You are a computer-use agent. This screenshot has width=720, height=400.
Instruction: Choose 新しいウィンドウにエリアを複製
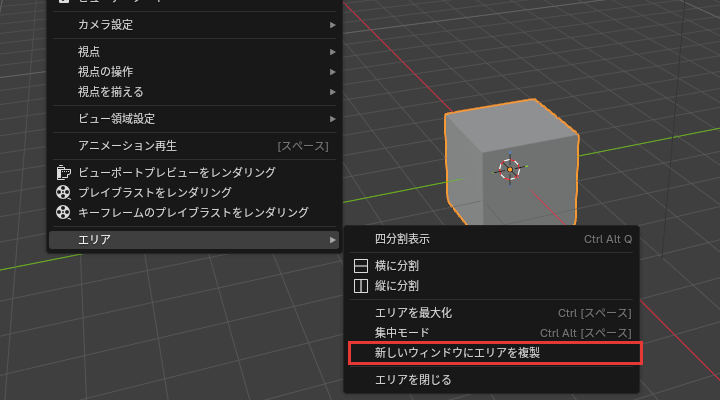pyautogui.click(x=495, y=353)
